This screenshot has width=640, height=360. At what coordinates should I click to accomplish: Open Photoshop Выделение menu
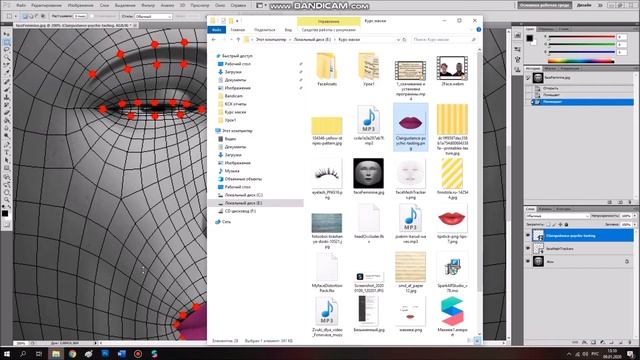point(124,5)
